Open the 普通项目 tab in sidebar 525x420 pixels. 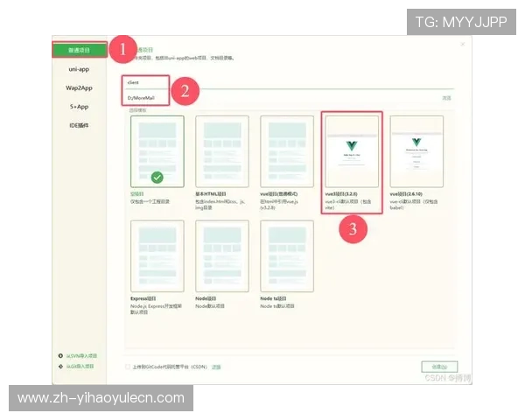[80, 51]
